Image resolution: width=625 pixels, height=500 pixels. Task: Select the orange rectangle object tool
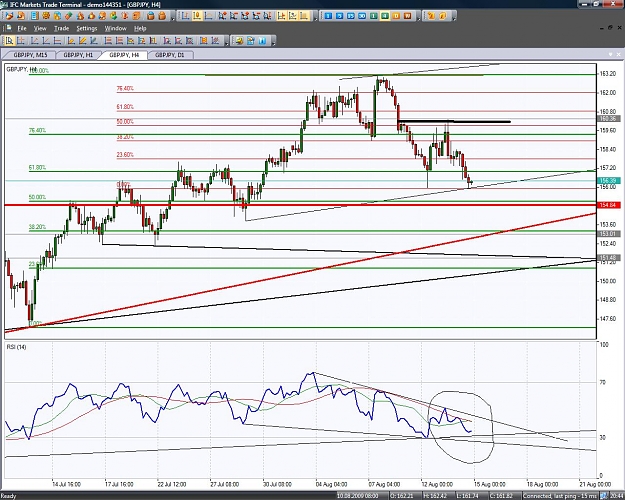tap(203, 40)
